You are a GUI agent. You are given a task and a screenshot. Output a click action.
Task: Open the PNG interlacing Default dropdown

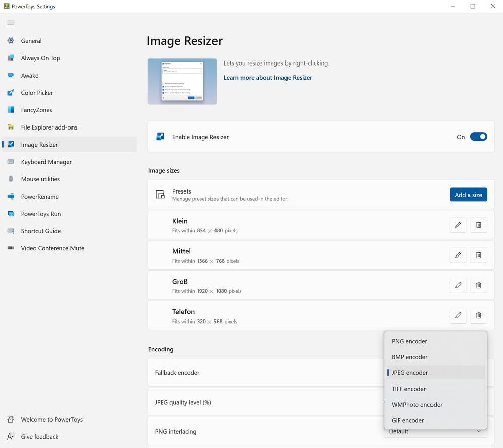click(436, 431)
